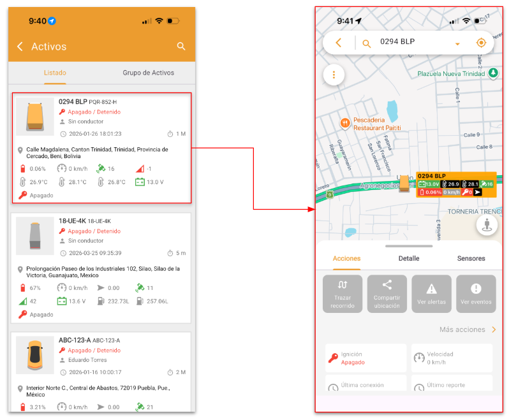Open street view pegman button

(487, 224)
